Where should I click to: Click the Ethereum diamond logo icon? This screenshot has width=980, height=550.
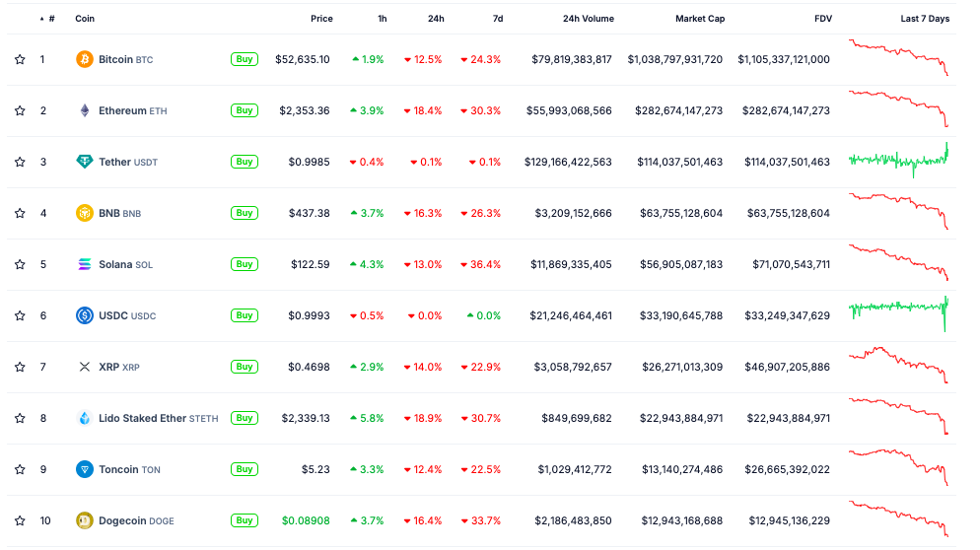(x=85, y=110)
